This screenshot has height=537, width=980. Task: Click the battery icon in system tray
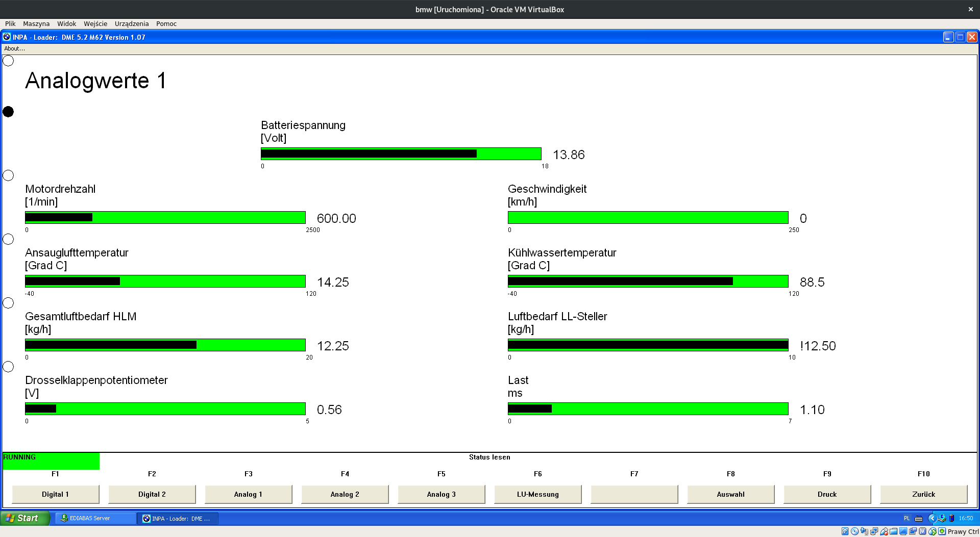click(x=951, y=518)
